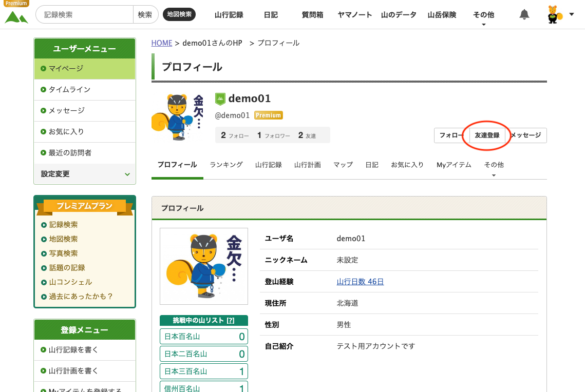Click the user avatar in header
The image size is (585, 392).
point(554,14)
